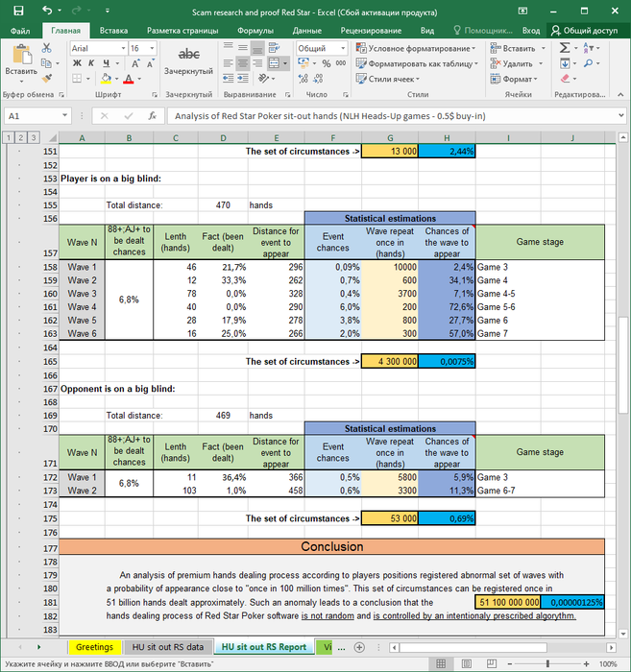Image resolution: width=631 pixels, height=672 pixels.
Task: Click Decrease Font Size icon
Action: point(150,64)
